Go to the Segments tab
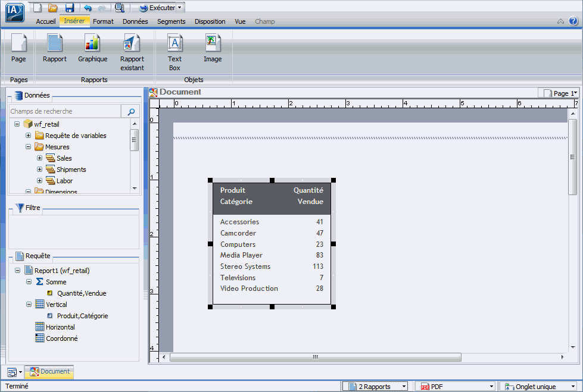Image resolution: width=583 pixels, height=392 pixels. click(171, 21)
